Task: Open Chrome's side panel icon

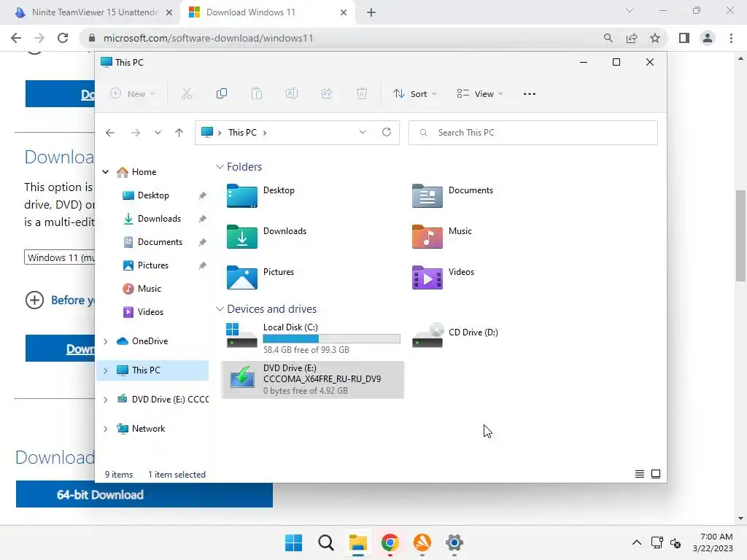Action: (684, 38)
